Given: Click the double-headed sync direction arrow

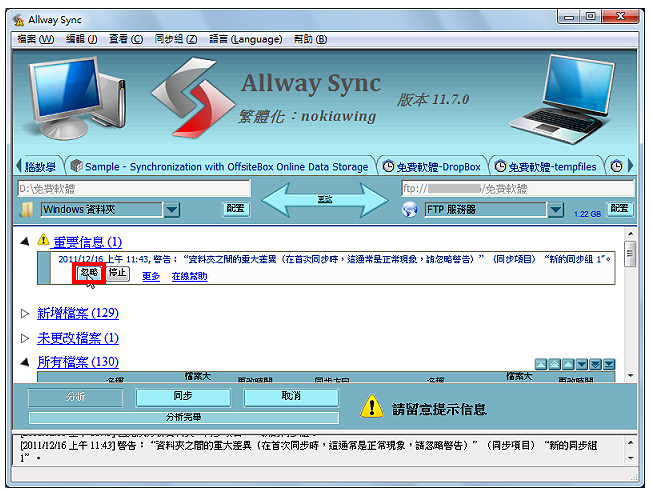Looking at the screenshot, I should tap(325, 200).
